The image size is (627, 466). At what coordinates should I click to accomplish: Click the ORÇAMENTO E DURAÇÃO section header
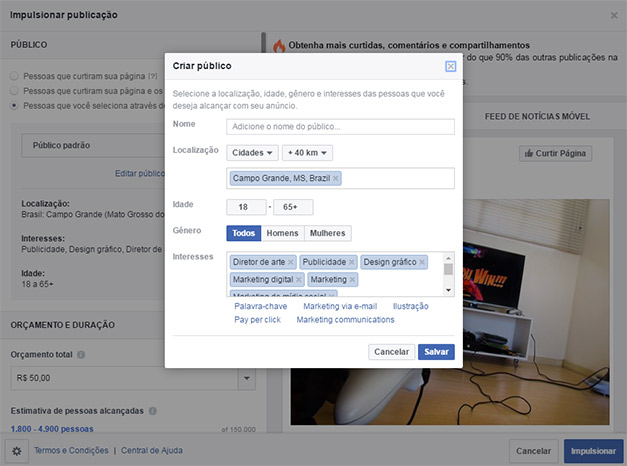point(63,325)
